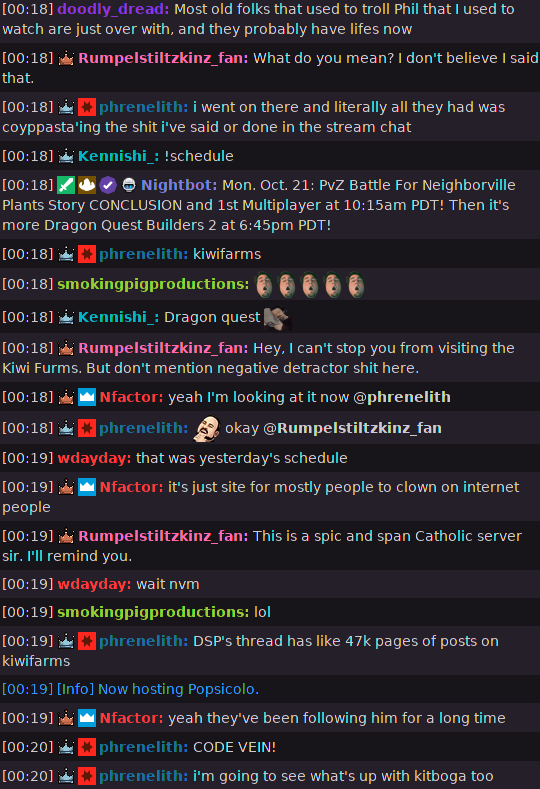Click Kennishi_'s crown badge on '!schedule' message

[66, 156]
